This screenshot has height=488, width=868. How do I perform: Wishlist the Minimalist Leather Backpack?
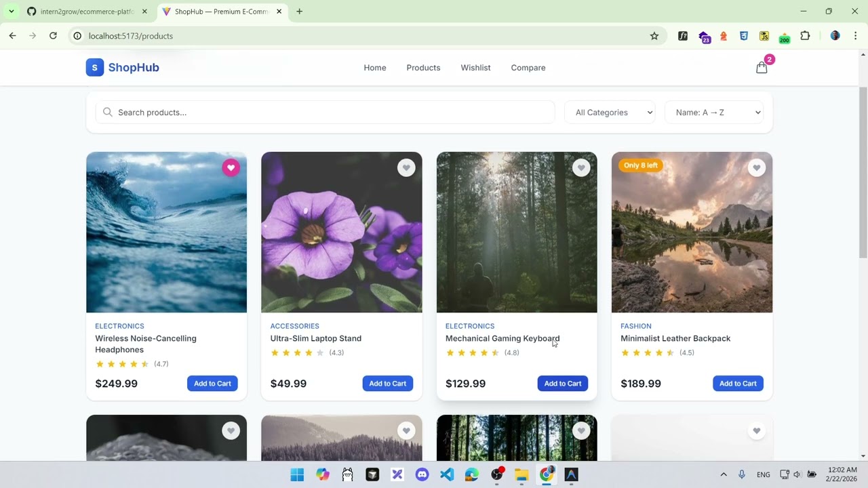(x=756, y=167)
